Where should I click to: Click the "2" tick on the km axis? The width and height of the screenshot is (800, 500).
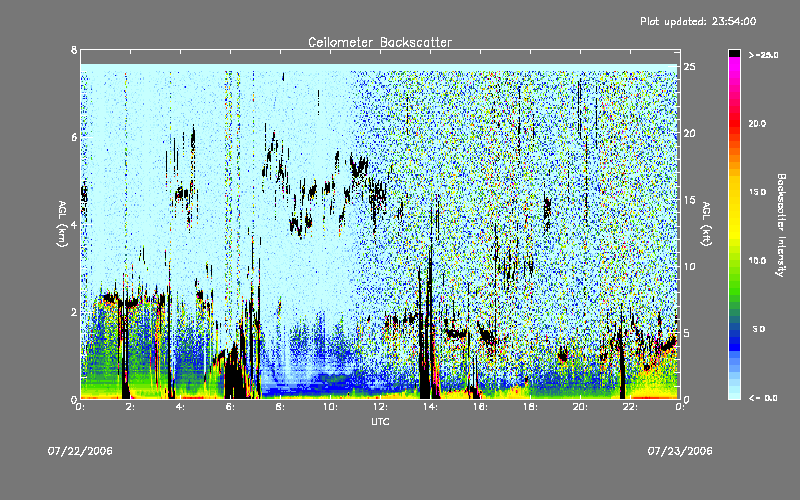pos(74,312)
